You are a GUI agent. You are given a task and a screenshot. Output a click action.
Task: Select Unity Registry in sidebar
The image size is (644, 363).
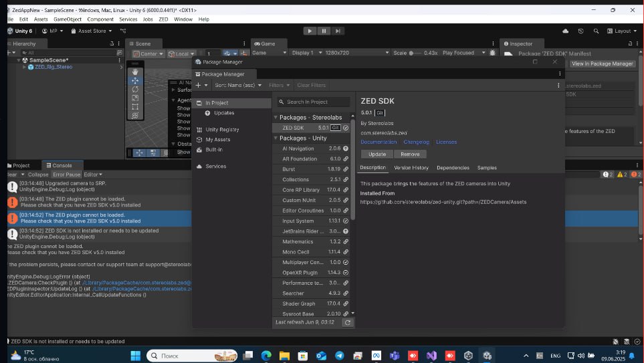[x=222, y=129]
